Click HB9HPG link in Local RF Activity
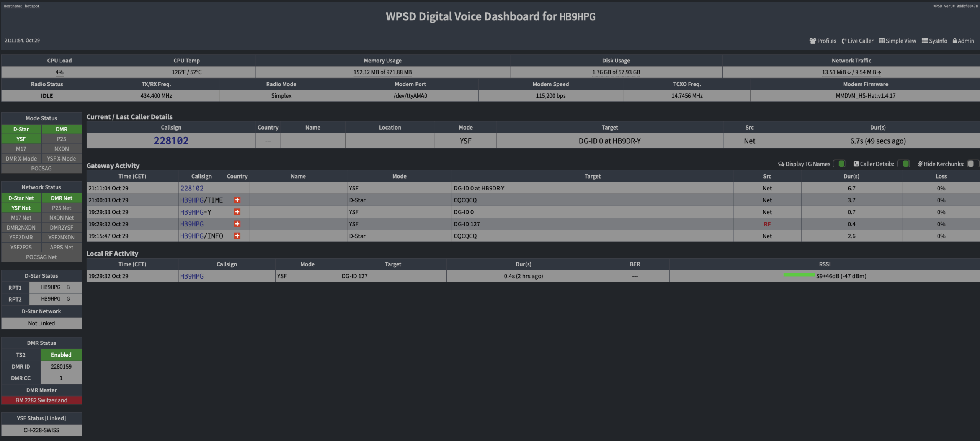The height and width of the screenshot is (441, 980). (192, 275)
